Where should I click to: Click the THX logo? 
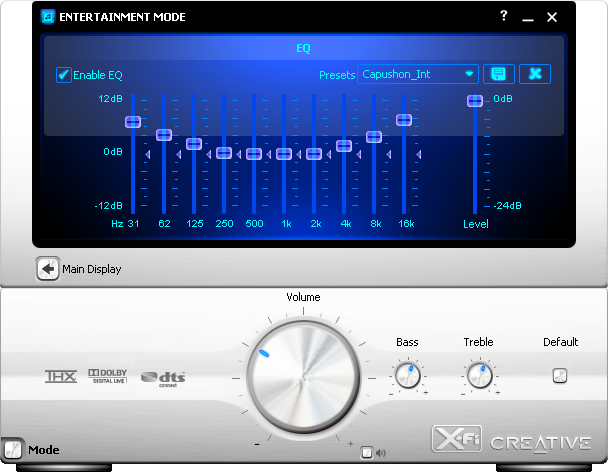(61, 376)
